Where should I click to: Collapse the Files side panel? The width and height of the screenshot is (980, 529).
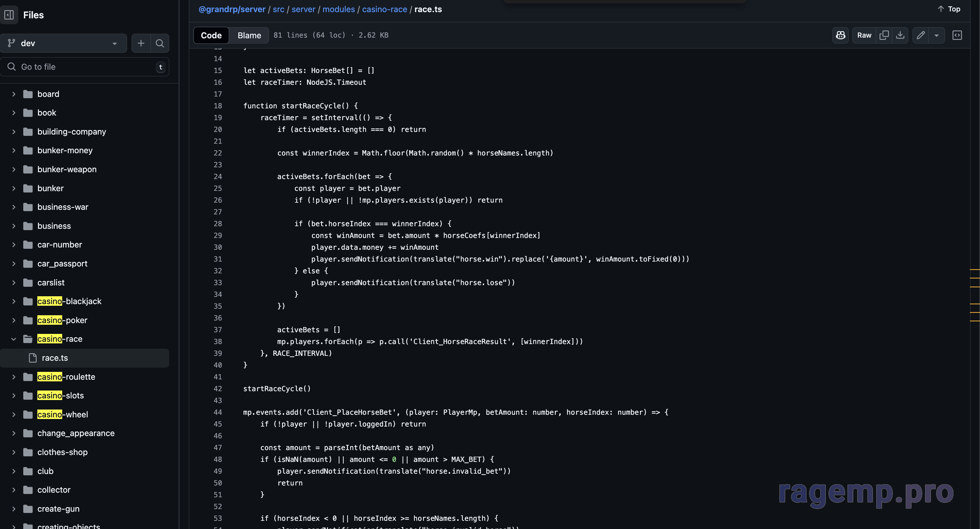[9, 15]
